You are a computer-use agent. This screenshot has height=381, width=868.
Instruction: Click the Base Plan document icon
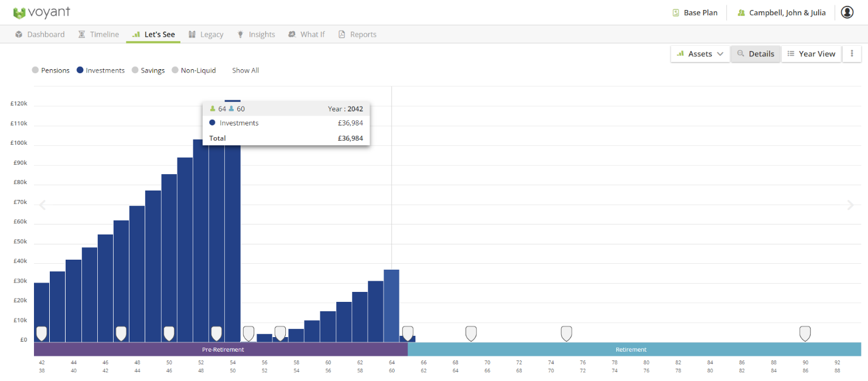[x=676, y=13]
